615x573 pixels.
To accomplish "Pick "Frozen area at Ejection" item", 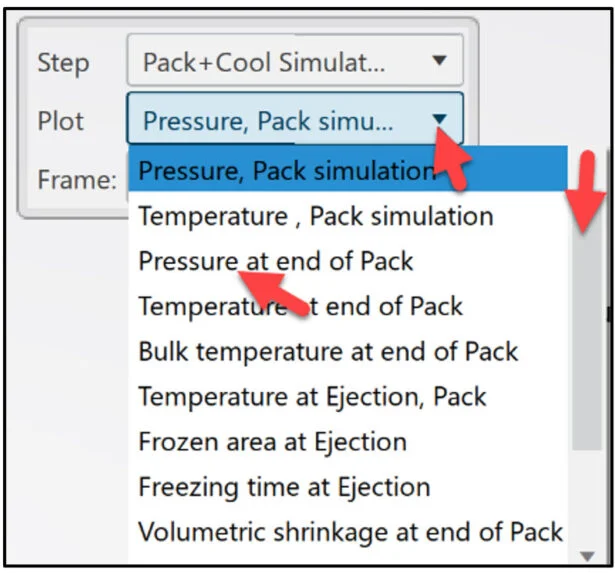I will 272,441.
